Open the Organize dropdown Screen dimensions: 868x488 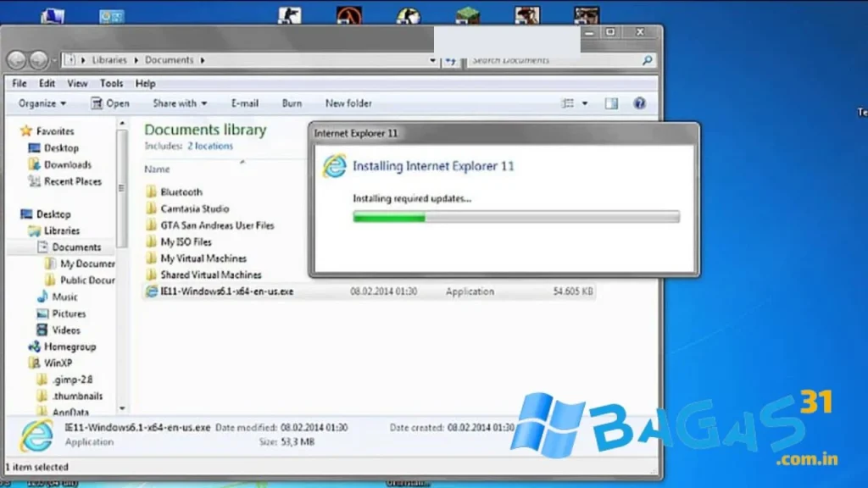pyautogui.click(x=42, y=103)
